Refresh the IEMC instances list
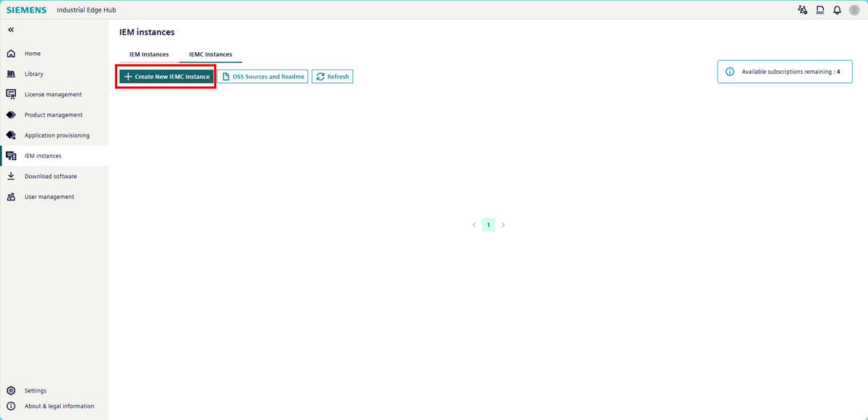Image resolution: width=868 pixels, height=420 pixels. (x=332, y=76)
